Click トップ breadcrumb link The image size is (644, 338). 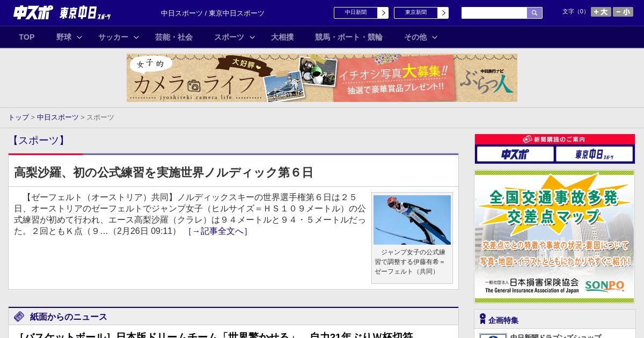click(18, 117)
